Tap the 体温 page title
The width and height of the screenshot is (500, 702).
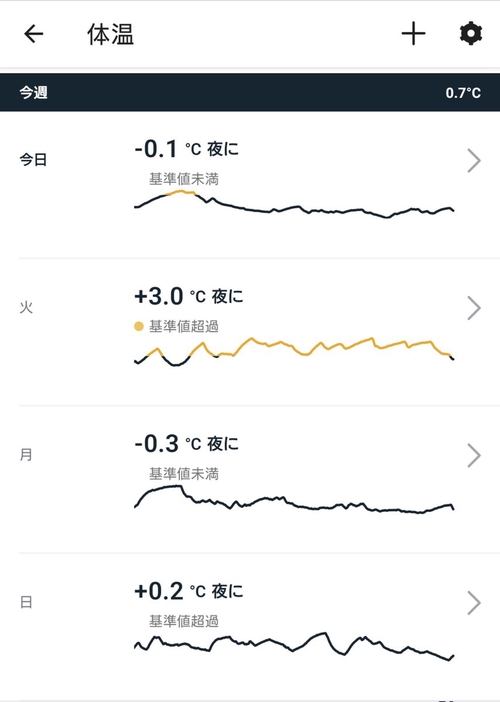111,34
